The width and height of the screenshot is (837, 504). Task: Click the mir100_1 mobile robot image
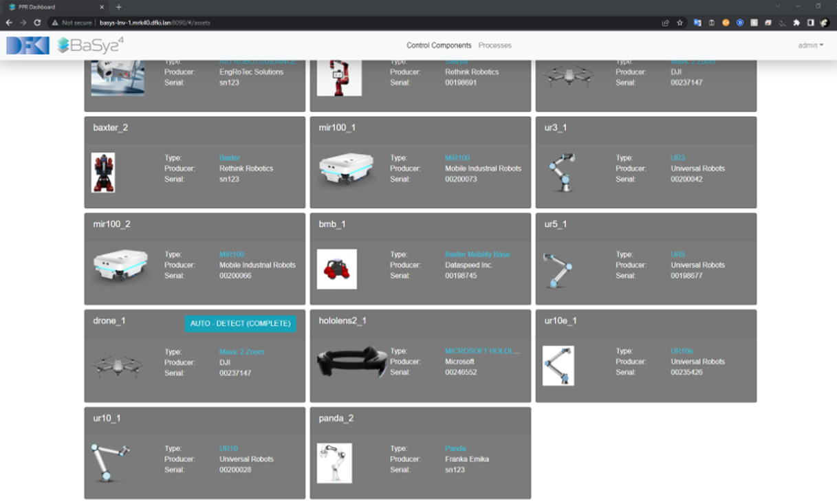(347, 170)
